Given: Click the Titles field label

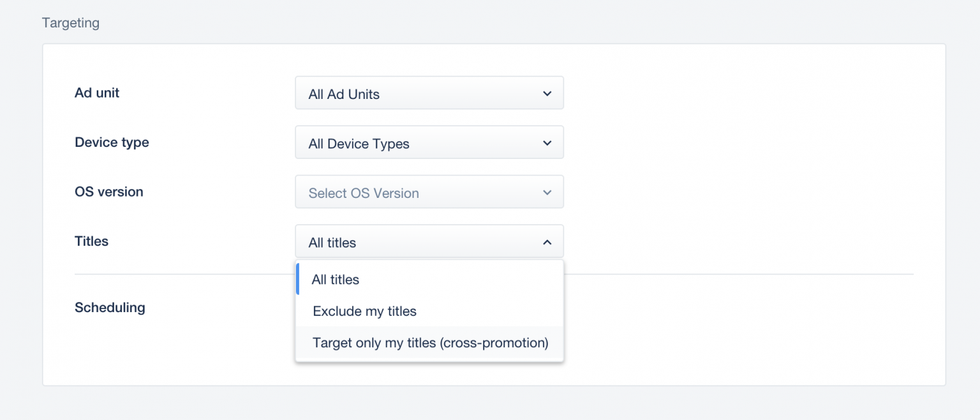Looking at the screenshot, I should 91,241.
